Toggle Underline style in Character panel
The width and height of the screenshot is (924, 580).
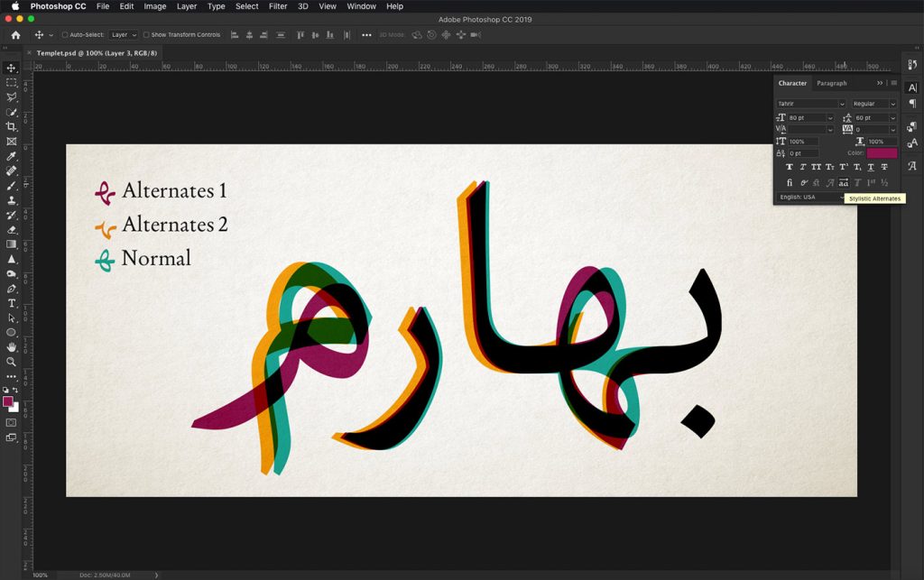tap(870, 167)
